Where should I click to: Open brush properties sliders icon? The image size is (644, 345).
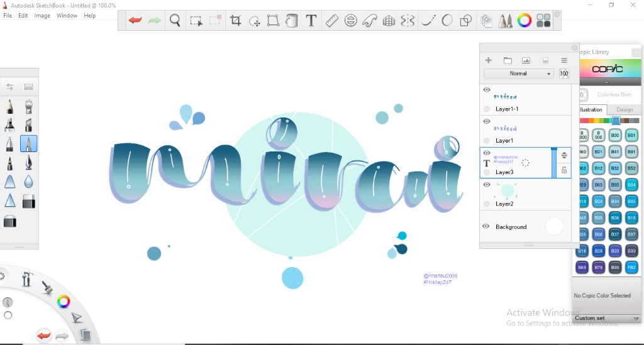click(9, 87)
